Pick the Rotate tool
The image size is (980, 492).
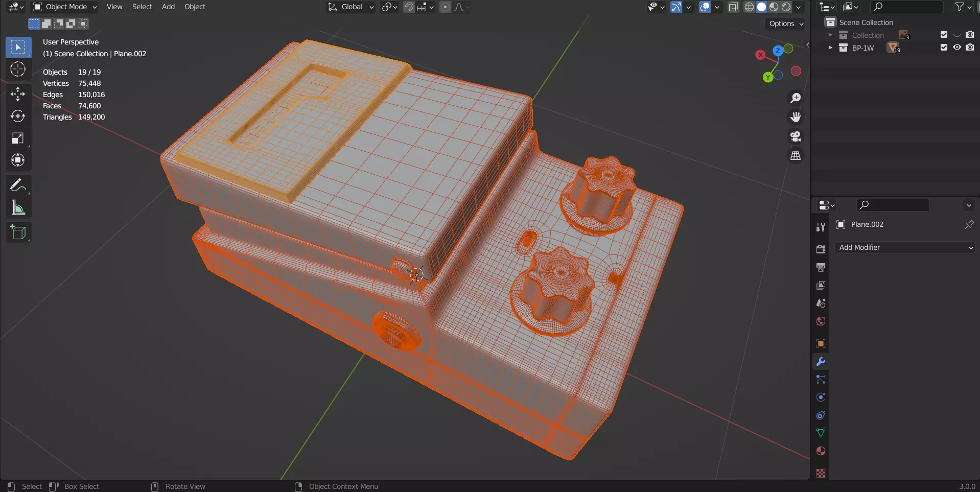tap(18, 116)
